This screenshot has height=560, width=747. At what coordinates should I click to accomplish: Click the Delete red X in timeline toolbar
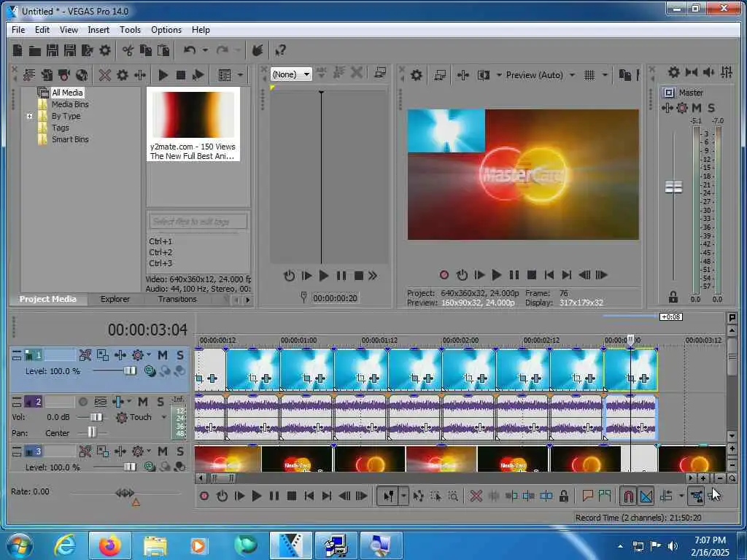click(x=476, y=496)
